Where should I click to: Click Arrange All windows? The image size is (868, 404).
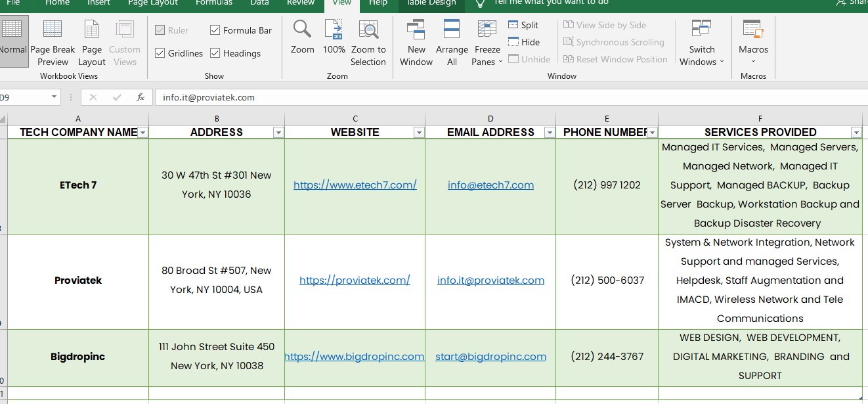pos(452,43)
